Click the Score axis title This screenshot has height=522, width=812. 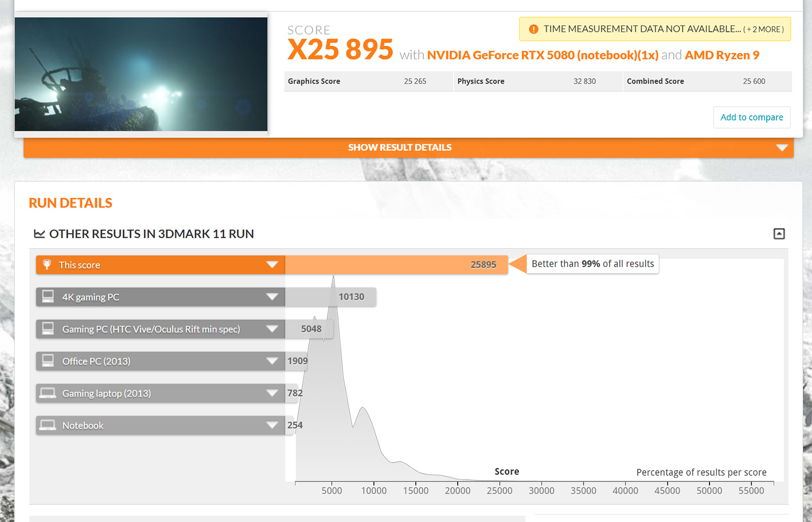coord(507,472)
